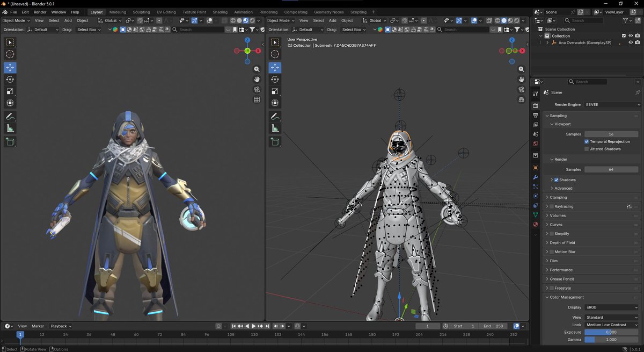This screenshot has height=352, width=644.
Task: Open the Render Engine EEVEE dropdown
Action: tap(612, 104)
